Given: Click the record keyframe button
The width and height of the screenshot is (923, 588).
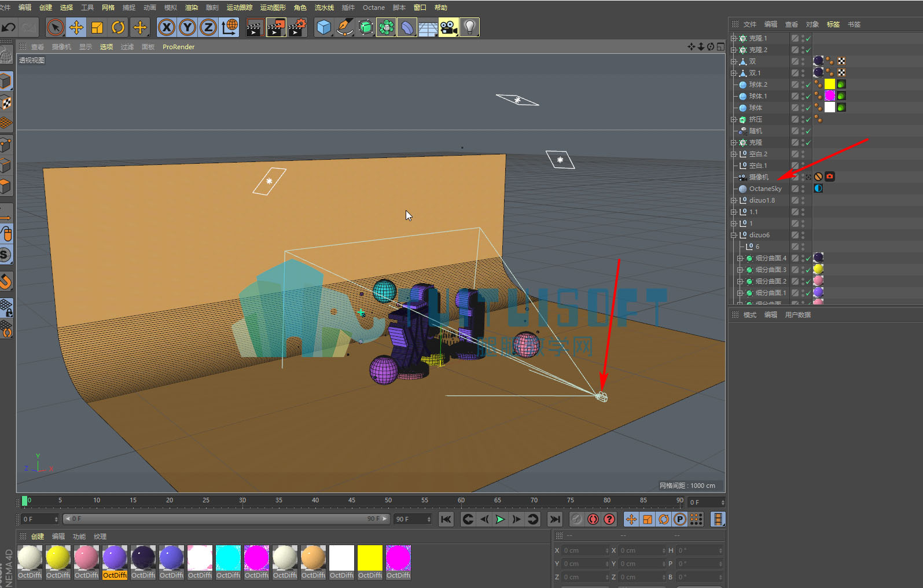Looking at the screenshot, I should coord(593,519).
